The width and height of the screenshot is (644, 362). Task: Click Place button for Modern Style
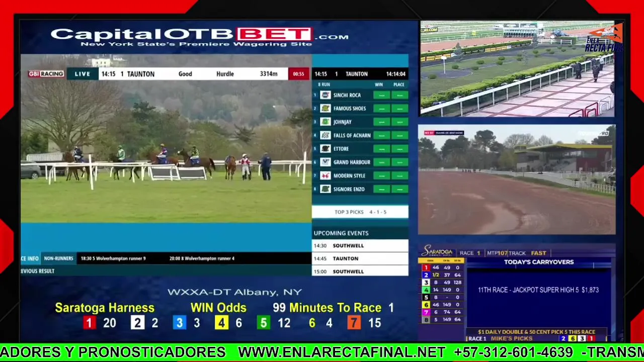(400, 175)
